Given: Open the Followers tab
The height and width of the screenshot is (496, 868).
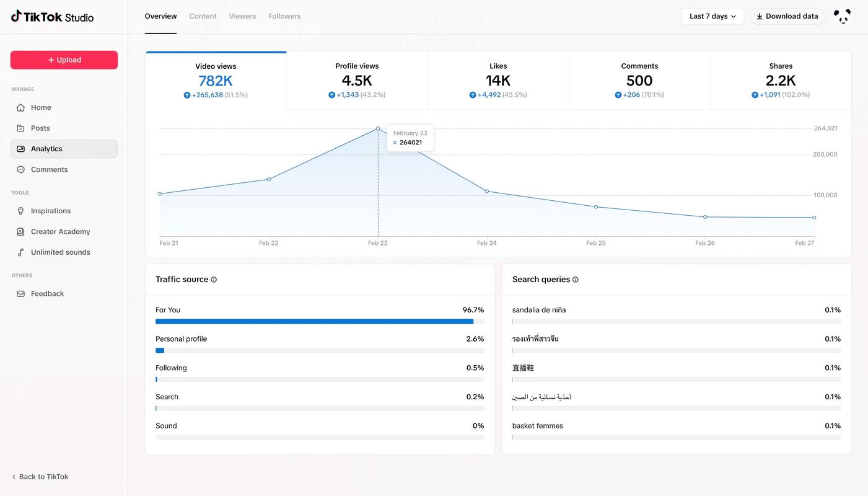Looking at the screenshot, I should (284, 16).
